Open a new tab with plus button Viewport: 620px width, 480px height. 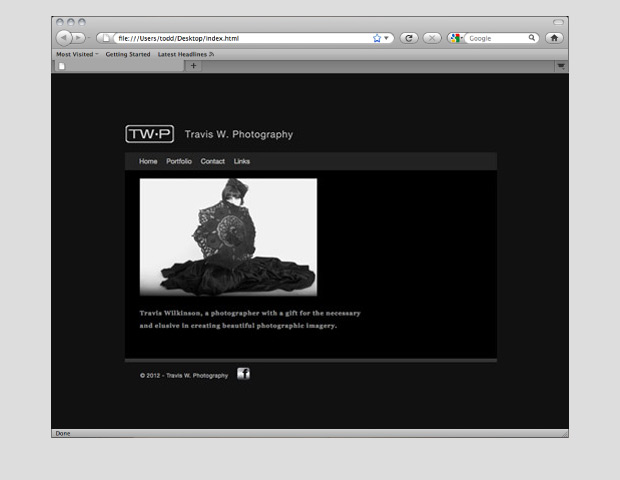[x=193, y=66]
